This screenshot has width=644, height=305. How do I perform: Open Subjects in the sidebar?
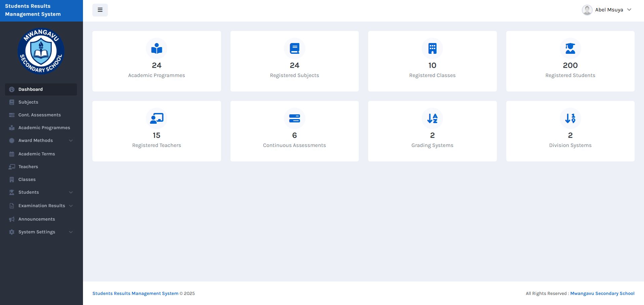coord(28,102)
